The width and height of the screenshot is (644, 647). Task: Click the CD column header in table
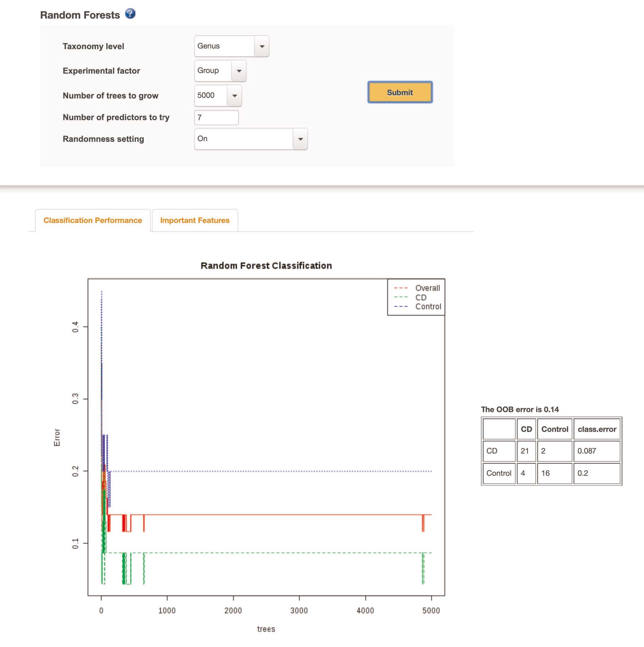pos(526,429)
